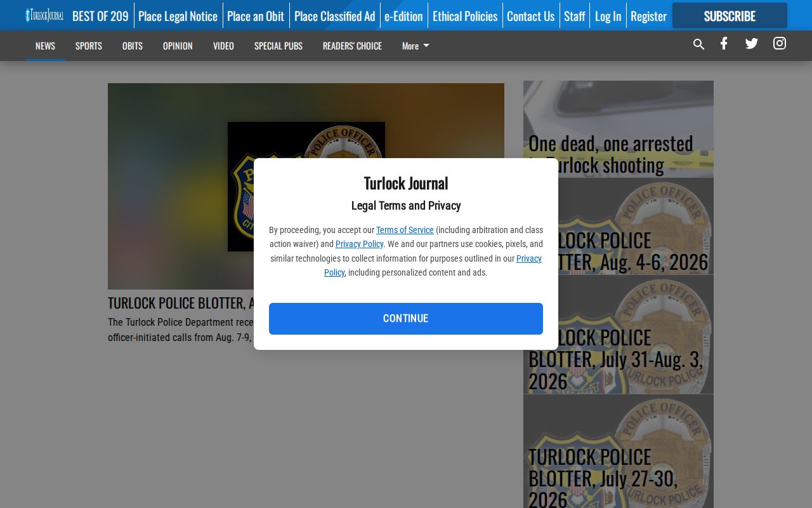812x508 pixels.
Task: Open 'One dead, one arrested' shooting story
Action: [619, 129]
